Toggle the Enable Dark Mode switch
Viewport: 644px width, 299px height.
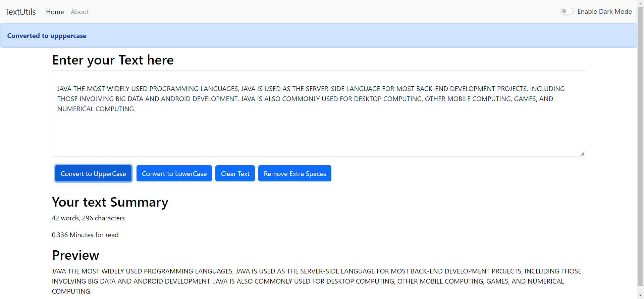coord(567,11)
